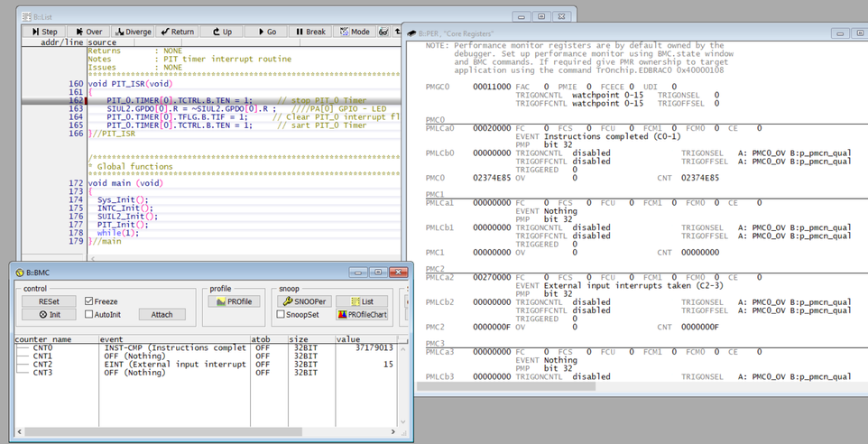Click line 172 void main (void)

(125, 183)
